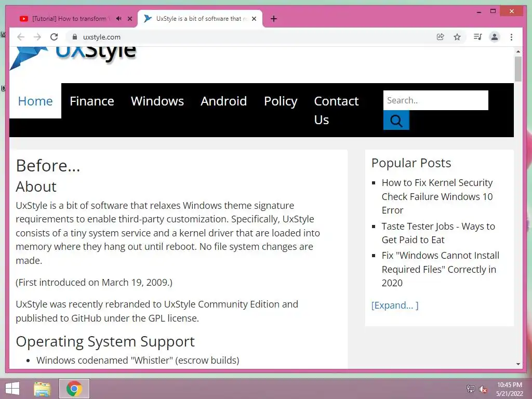Open File Explorer from the taskbar
This screenshot has width=532, height=399.
[x=42, y=389]
